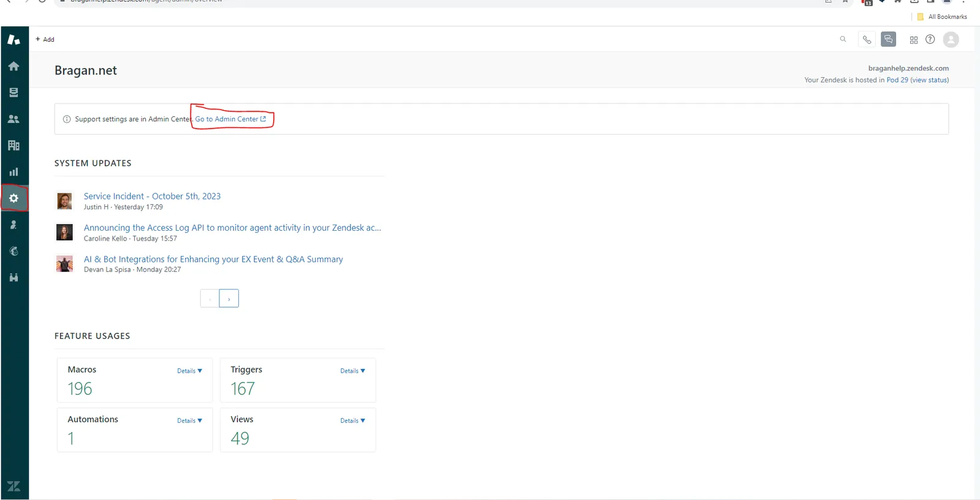This screenshot has width=980, height=500.
Task: Click the braganhelp.zendesk.com text
Action: click(908, 69)
